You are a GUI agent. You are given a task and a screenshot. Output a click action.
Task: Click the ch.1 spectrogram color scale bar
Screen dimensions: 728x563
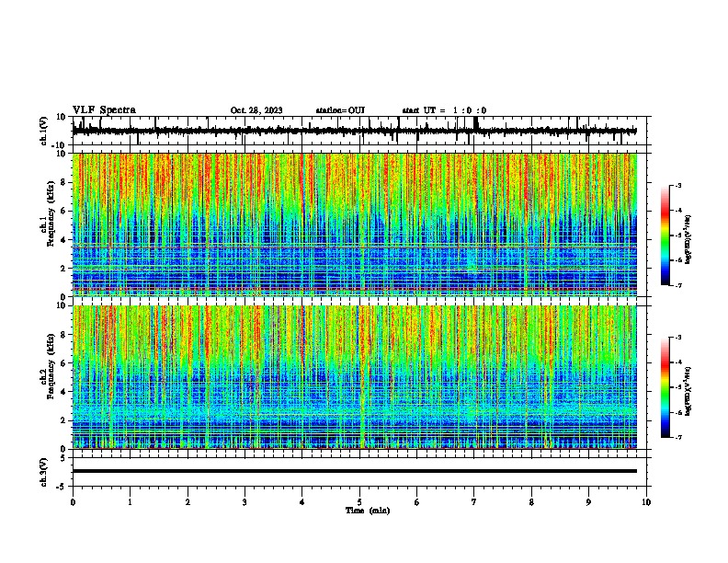click(665, 236)
